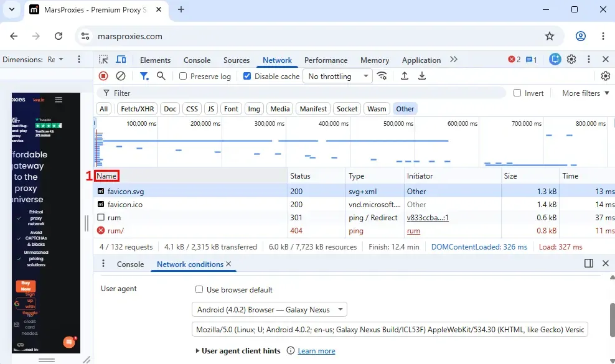Click the user agent string field

(390, 330)
